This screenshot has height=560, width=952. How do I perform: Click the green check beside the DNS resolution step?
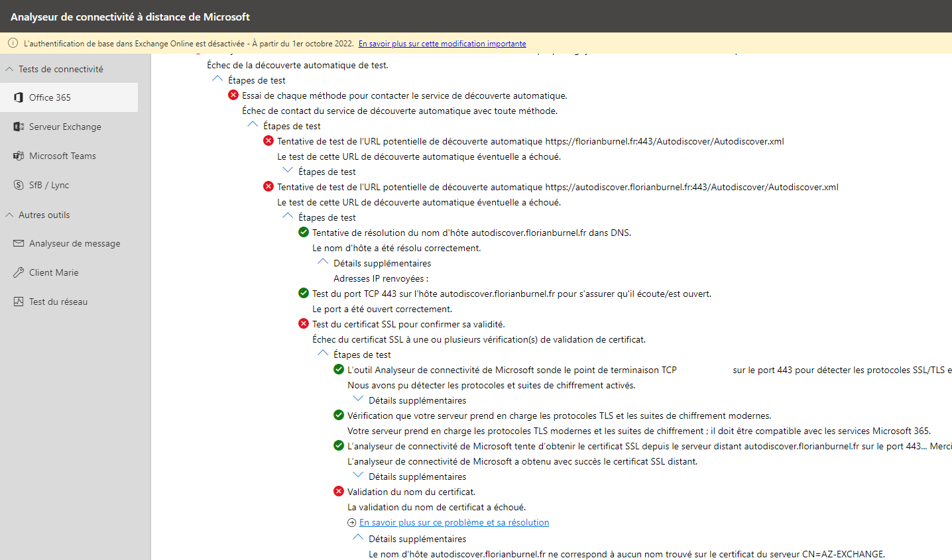coord(304,232)
